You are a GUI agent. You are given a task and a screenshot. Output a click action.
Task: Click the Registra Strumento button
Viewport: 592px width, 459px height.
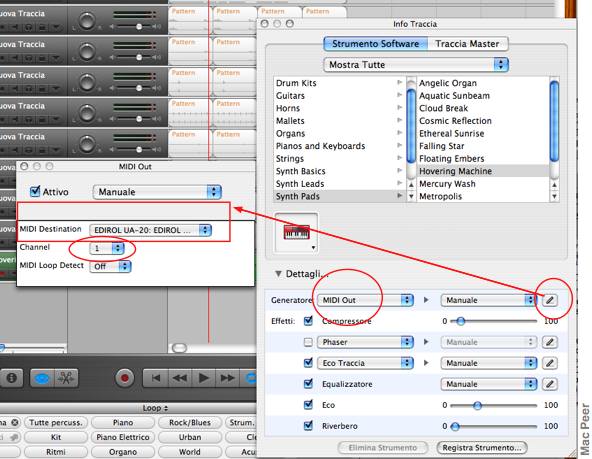click(x=482, y=448)
